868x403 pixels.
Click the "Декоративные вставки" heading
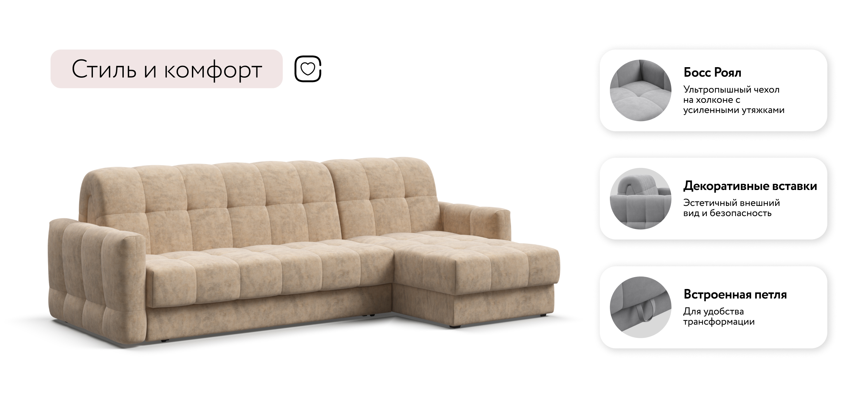pos(750,186)
